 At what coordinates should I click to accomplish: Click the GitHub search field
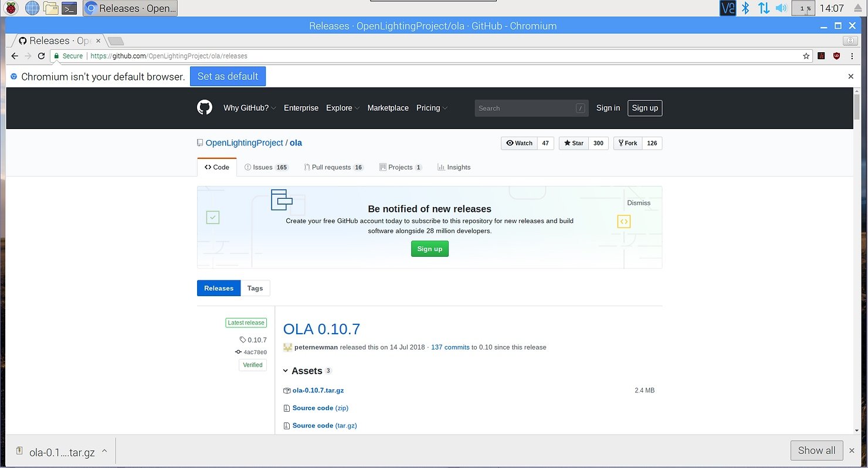528,108
